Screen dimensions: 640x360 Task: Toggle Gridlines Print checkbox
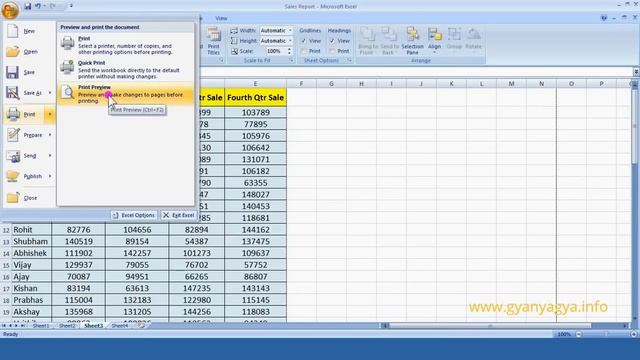[303, 51]
